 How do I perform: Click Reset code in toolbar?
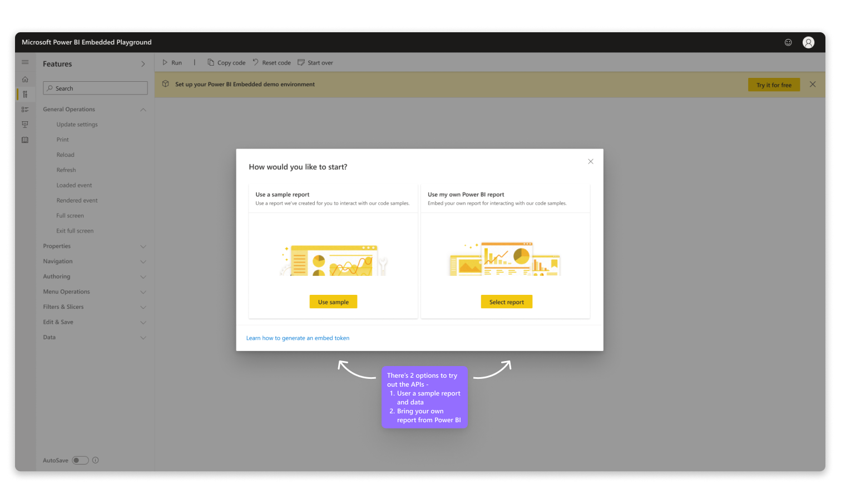point(271,63)
